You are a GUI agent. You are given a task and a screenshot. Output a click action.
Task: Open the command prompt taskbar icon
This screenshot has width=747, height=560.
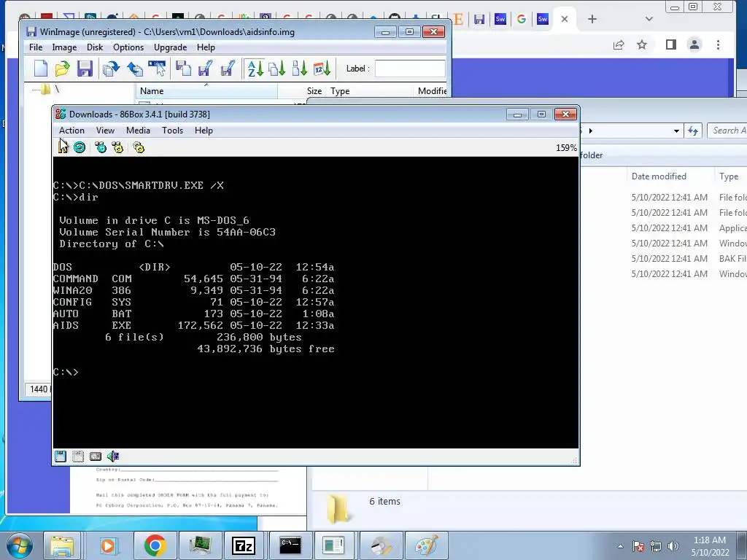[x=290, y=545]
